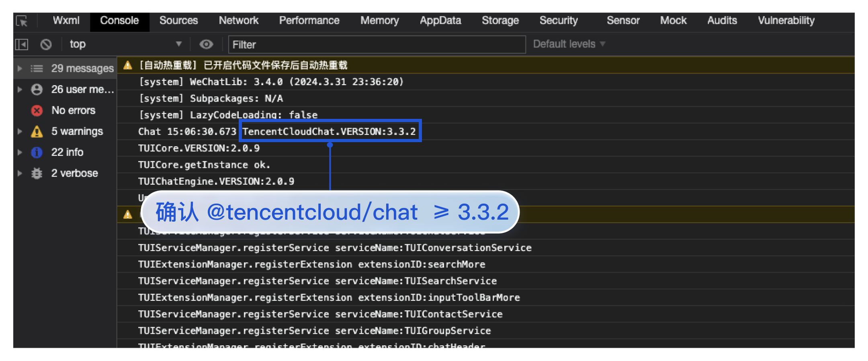Select the TUICore.VERSION:2.0.9 log line
868x361 pixels.
(486, 148)
